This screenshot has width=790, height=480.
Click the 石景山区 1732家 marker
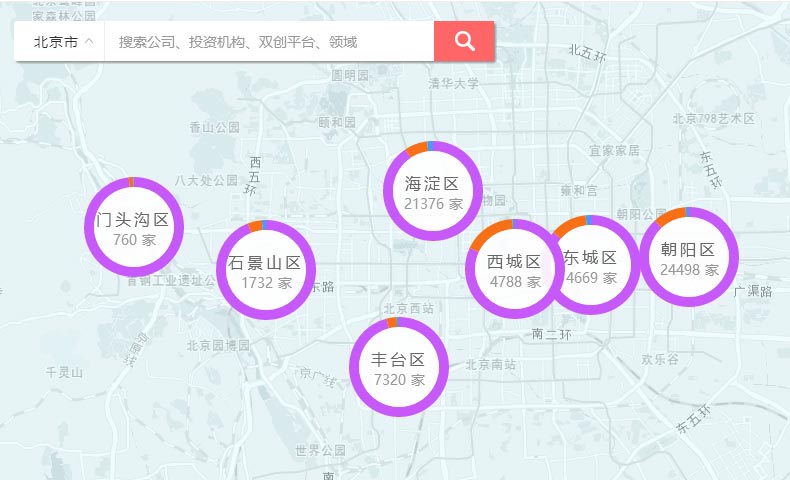[x=265, y=271]
